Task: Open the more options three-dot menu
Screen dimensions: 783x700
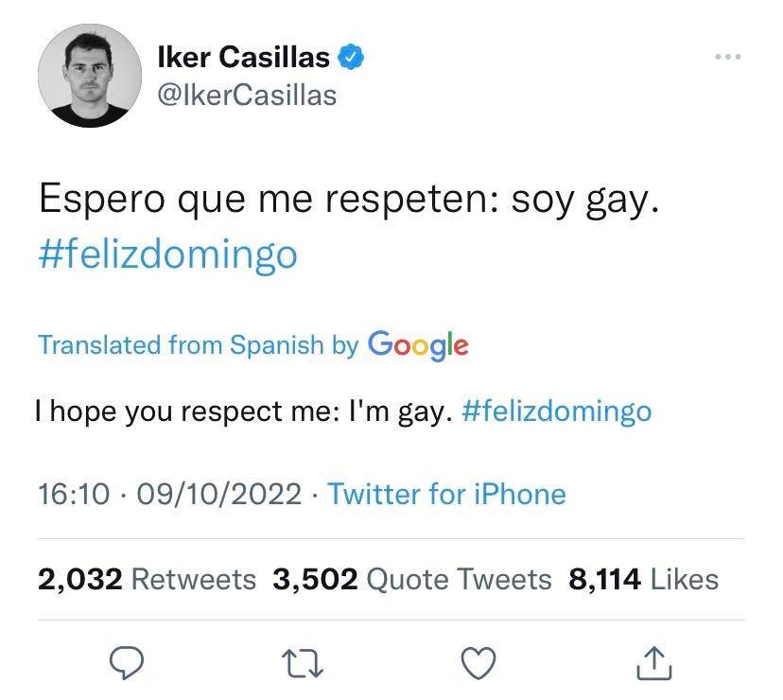Action: click(x=727, y=58)
